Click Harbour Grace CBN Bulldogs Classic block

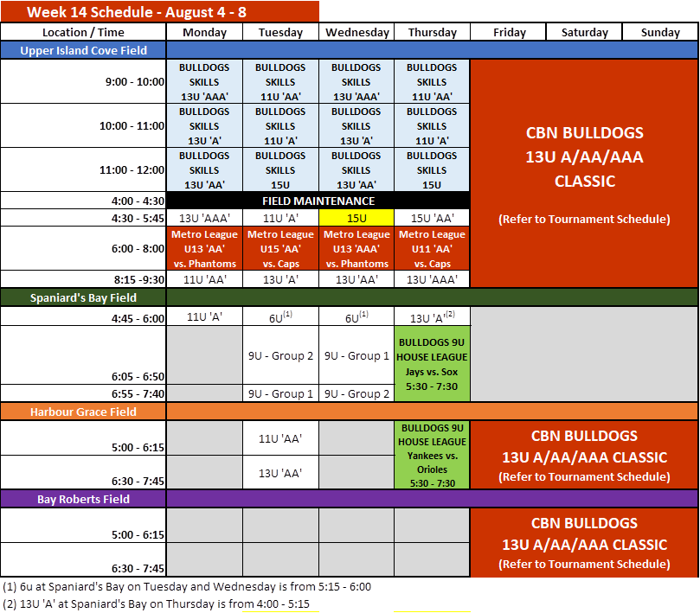point(584,455)
